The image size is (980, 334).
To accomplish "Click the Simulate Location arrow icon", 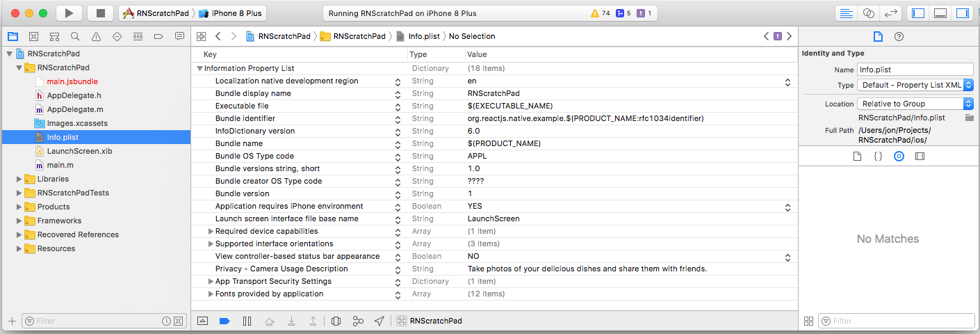I will coord(379,321).
